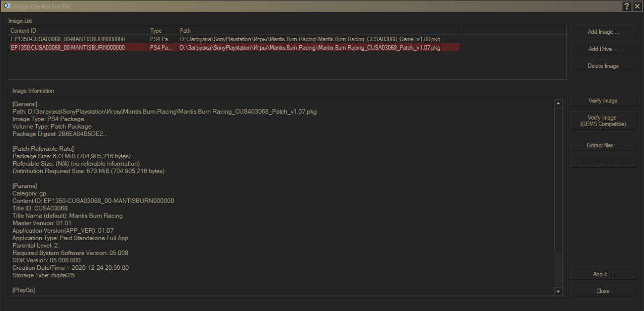
Task: Click Content ID line in Params section
Action: tap(93, 201)
